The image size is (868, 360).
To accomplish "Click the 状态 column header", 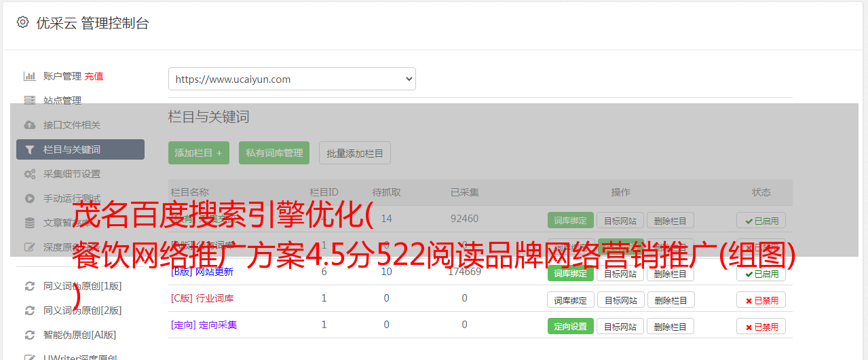I will point(761,192).
